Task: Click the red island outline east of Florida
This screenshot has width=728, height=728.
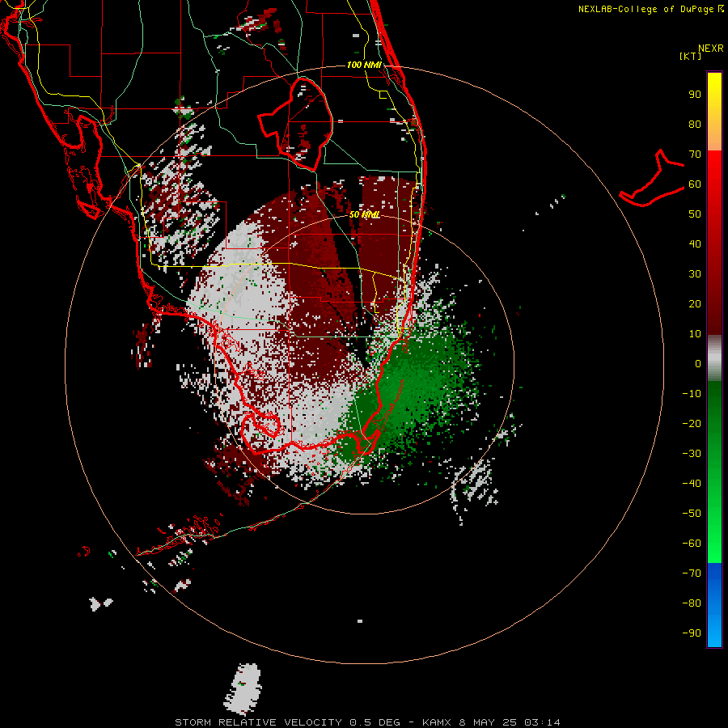Action: (x=651, y=179)
